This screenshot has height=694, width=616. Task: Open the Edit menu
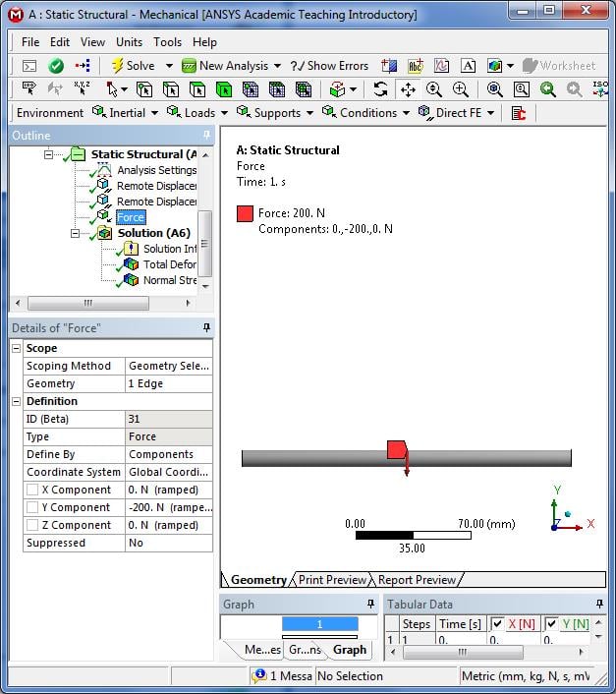coord(60,42)
